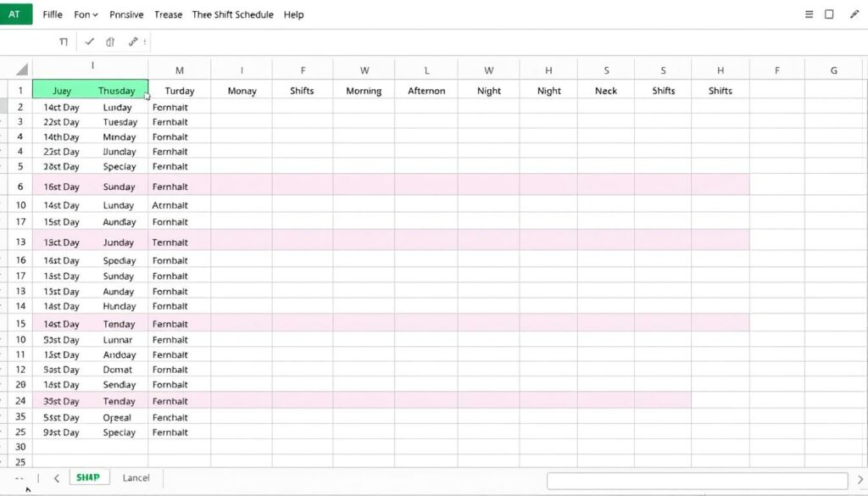
Task: Click the checkmark confirm icon
Action: (x=89, y=42)
